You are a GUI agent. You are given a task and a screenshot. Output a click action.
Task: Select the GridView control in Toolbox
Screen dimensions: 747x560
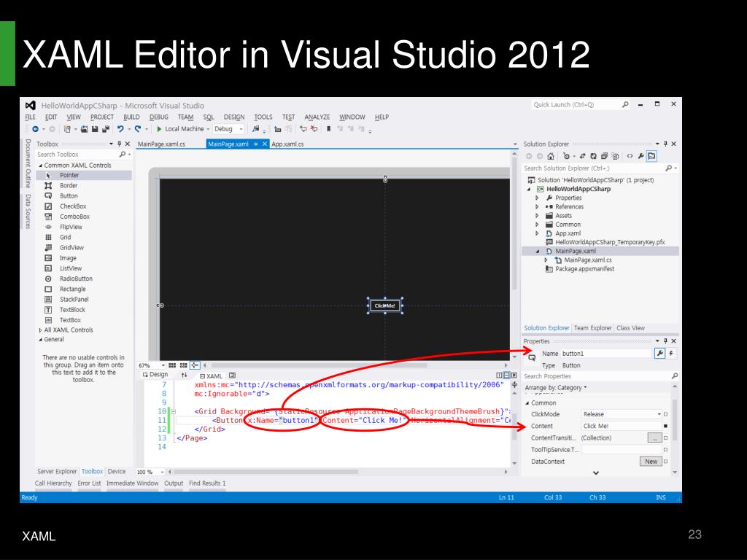point(71,248)
